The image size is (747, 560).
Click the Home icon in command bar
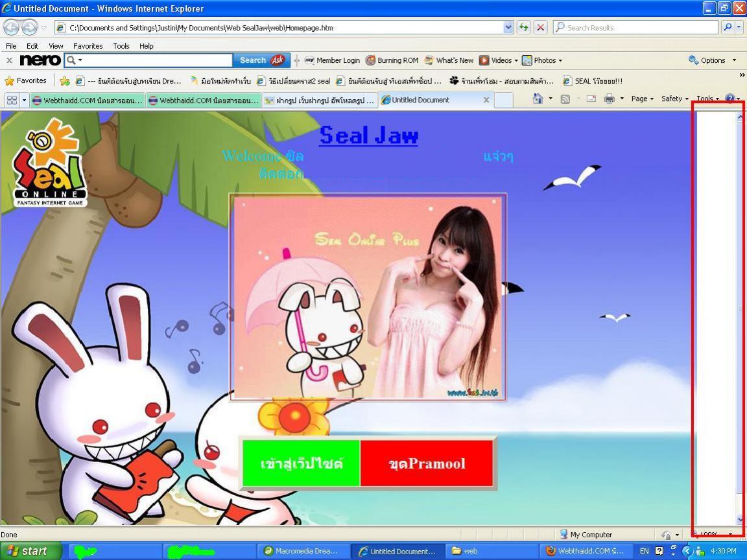[538, 99]
